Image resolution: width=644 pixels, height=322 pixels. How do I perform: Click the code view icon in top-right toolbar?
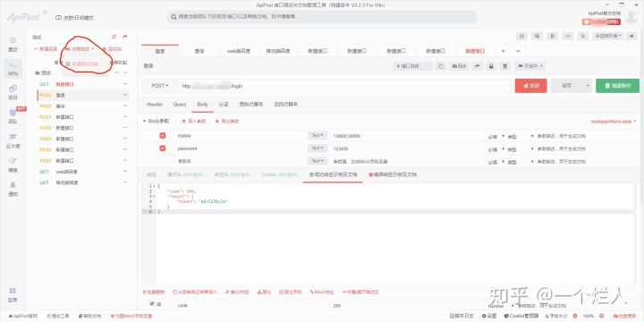568,36
